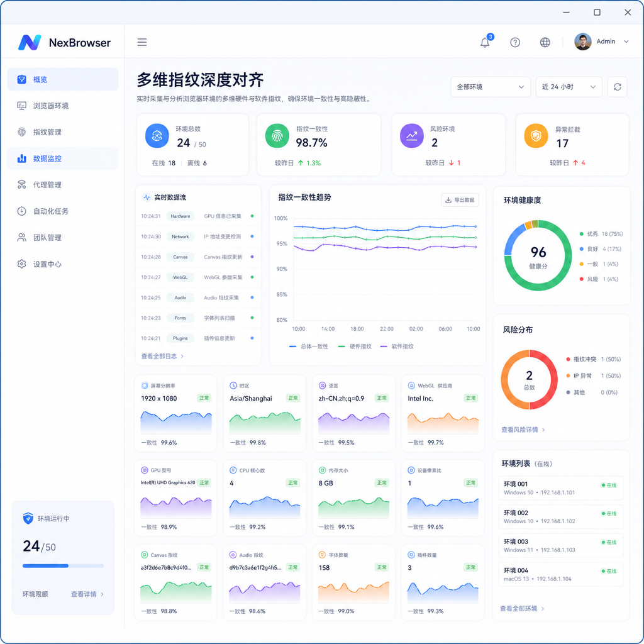Screen dimensions: 644x644
Task: Click 查看详情 in the 环境限额 card
Action: pyautogui.click(x=87, y=594)
